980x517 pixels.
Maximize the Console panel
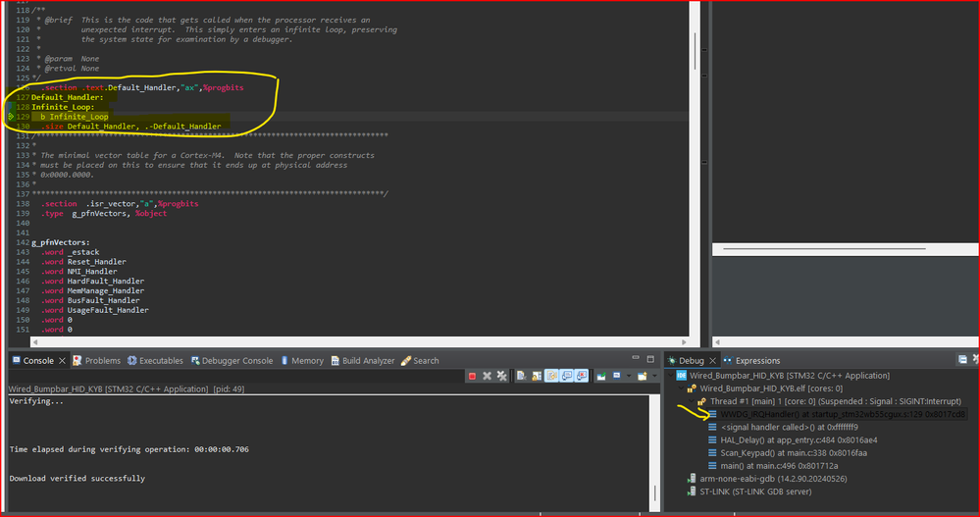point(650,359)
